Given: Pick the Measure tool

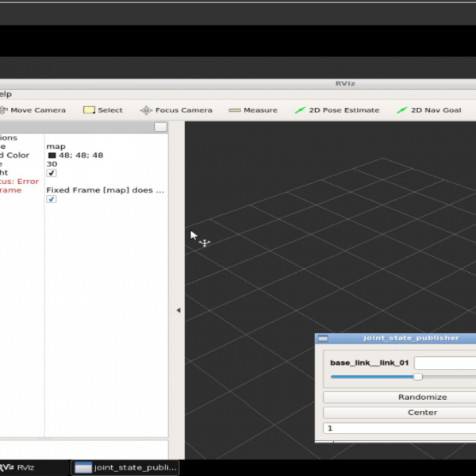Looking at the screenshot, I should (x=253, y=110).
